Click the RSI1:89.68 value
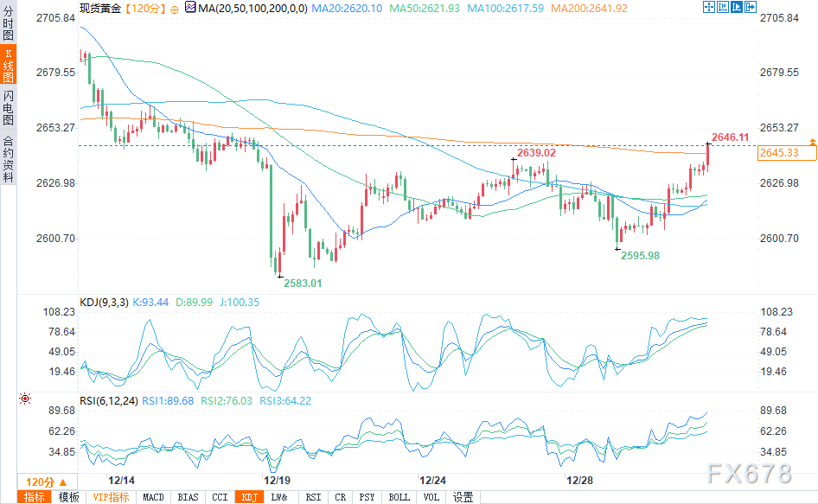The height and width of the screenshot is (504, 818). 168,401
